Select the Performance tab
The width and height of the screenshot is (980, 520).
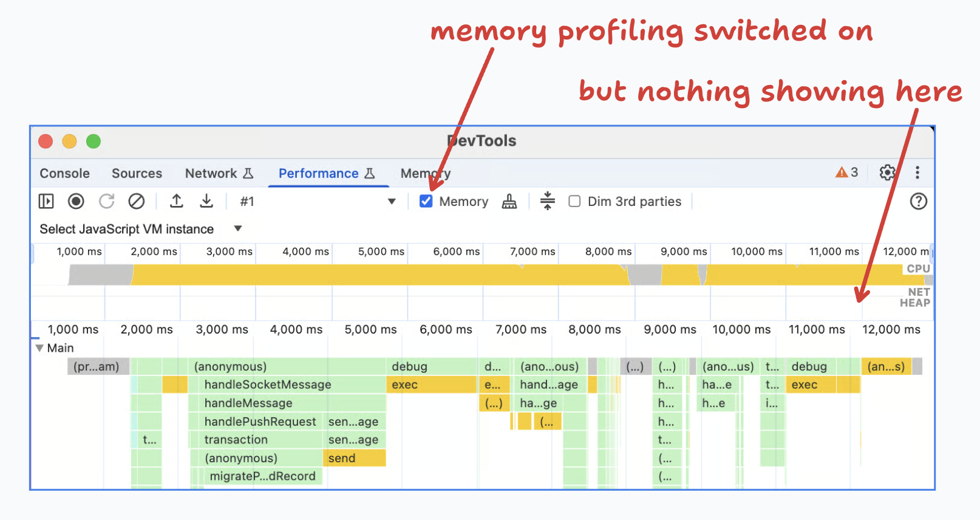click(x=327, y=173)
